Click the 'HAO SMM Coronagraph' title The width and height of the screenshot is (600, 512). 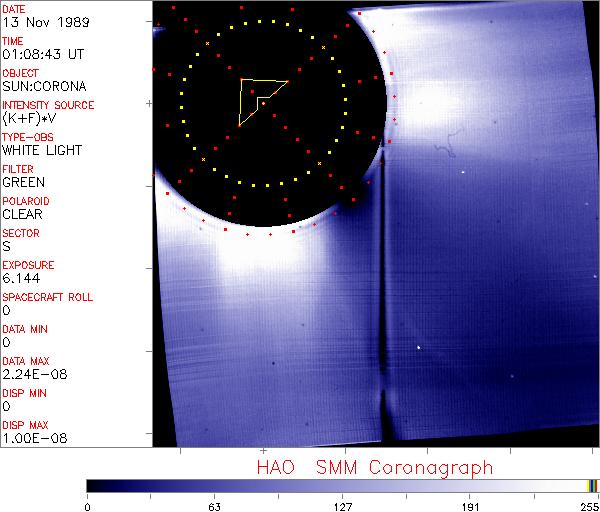(x=375, y=468)
